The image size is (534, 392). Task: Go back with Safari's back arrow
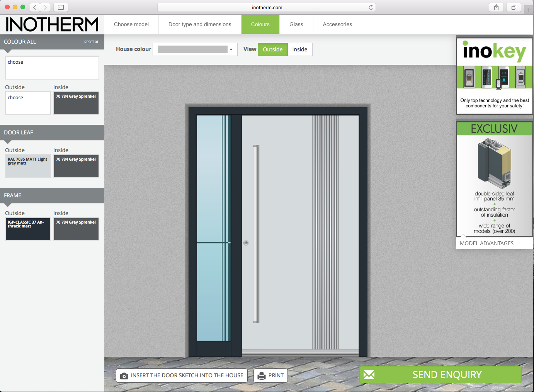point(35,7)
